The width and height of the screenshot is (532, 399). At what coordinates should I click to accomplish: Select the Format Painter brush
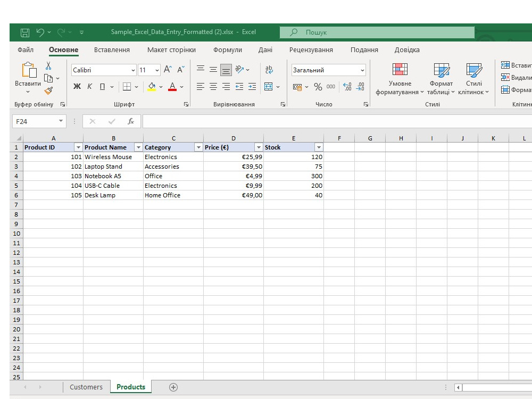click(48, 90)
